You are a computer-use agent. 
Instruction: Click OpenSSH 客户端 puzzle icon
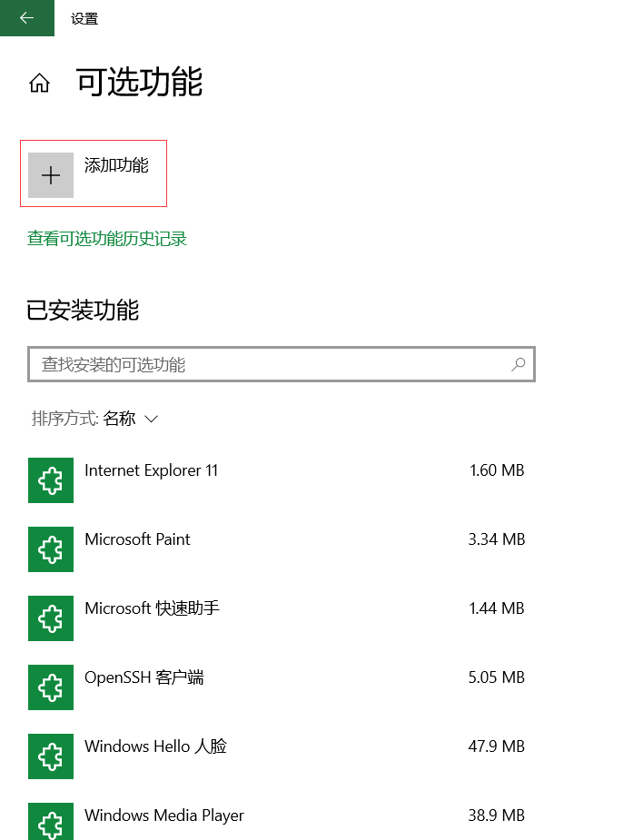51,687
